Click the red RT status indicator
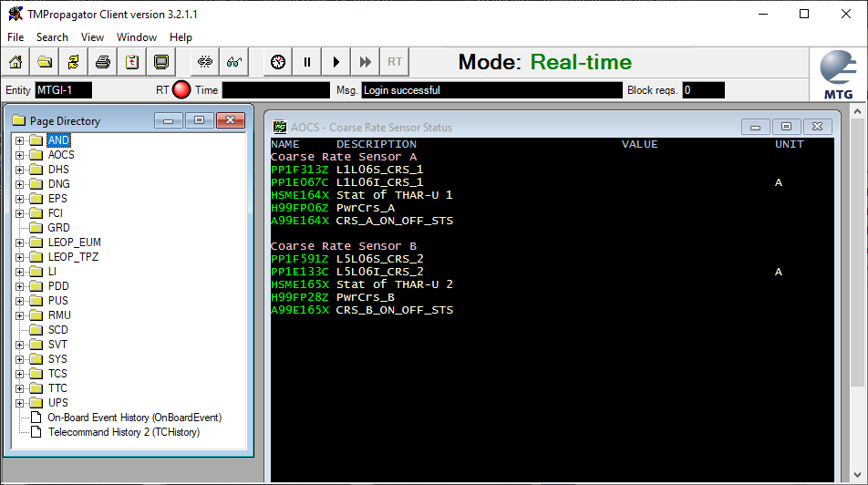 181,90
